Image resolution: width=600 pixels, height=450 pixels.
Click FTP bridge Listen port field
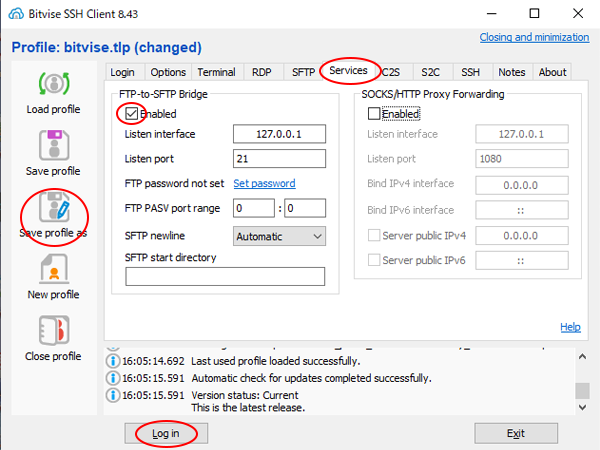point(279,158)
